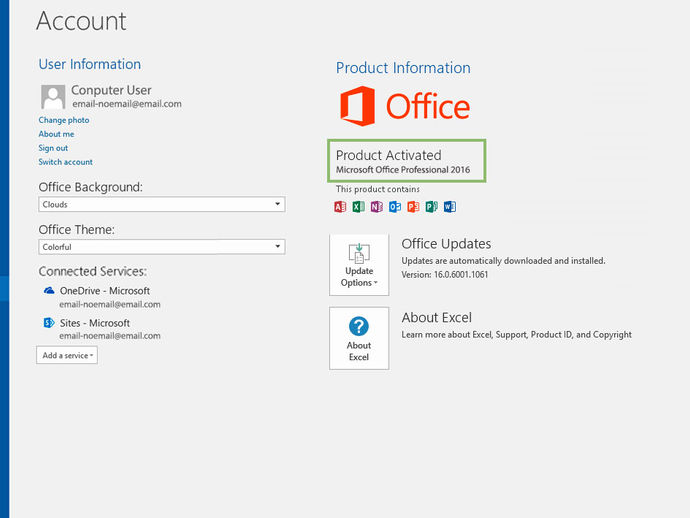The width and height of the screenshot is (690, 518).
Task: Click the Product Information heading
Action: click(x=403, y=68)
